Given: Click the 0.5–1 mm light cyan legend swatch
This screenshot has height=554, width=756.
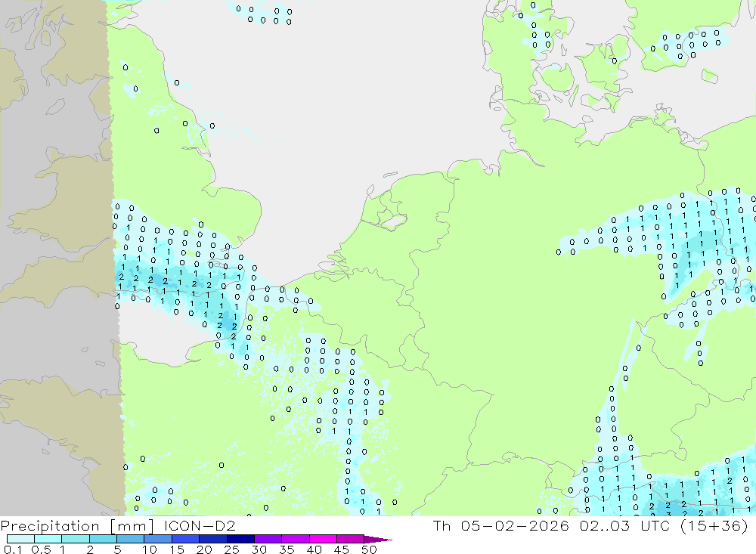Looking at the screenshot, I should point(48,539).
